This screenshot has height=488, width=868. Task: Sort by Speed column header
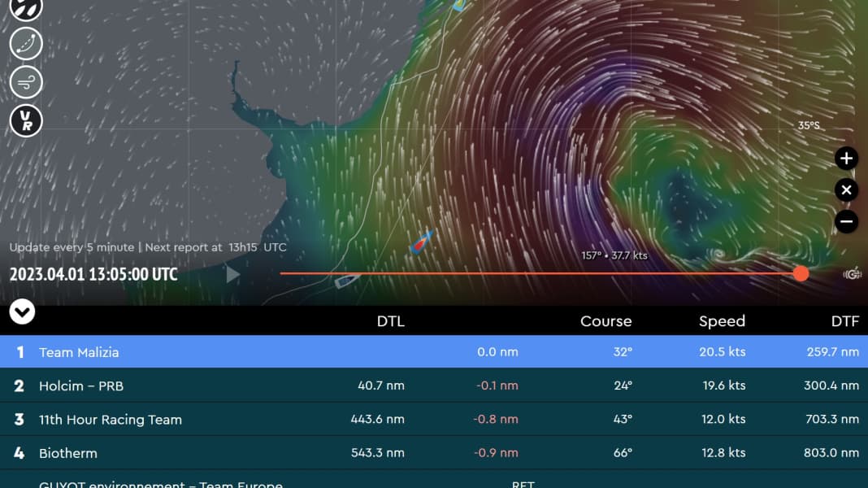(x=722, y=321)
